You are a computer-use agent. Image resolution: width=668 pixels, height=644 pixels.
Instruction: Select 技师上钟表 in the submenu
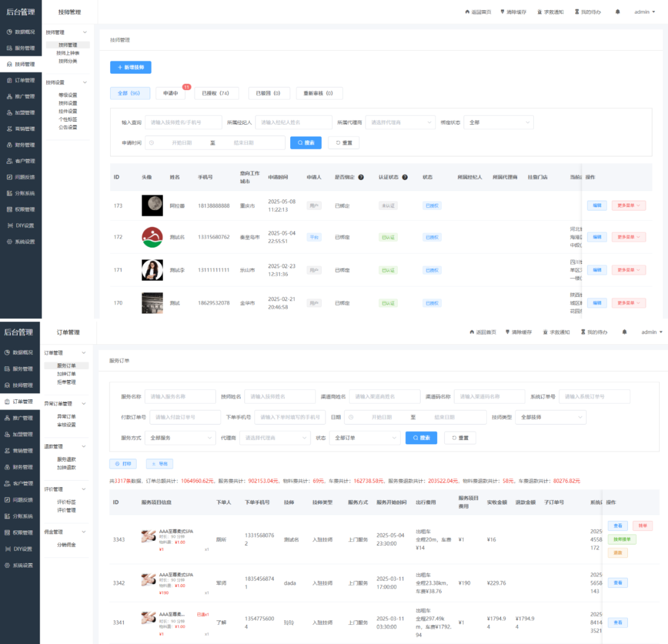point(67,53)
